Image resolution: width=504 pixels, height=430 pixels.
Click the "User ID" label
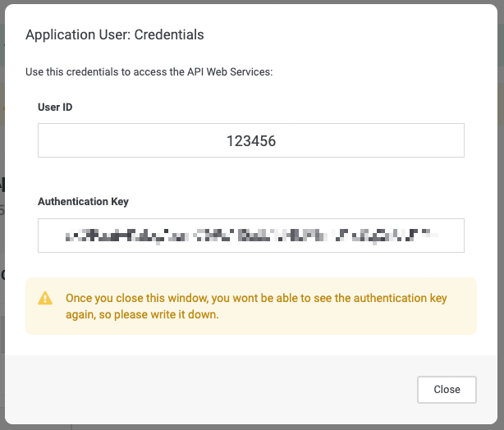(x=55, y=107)
